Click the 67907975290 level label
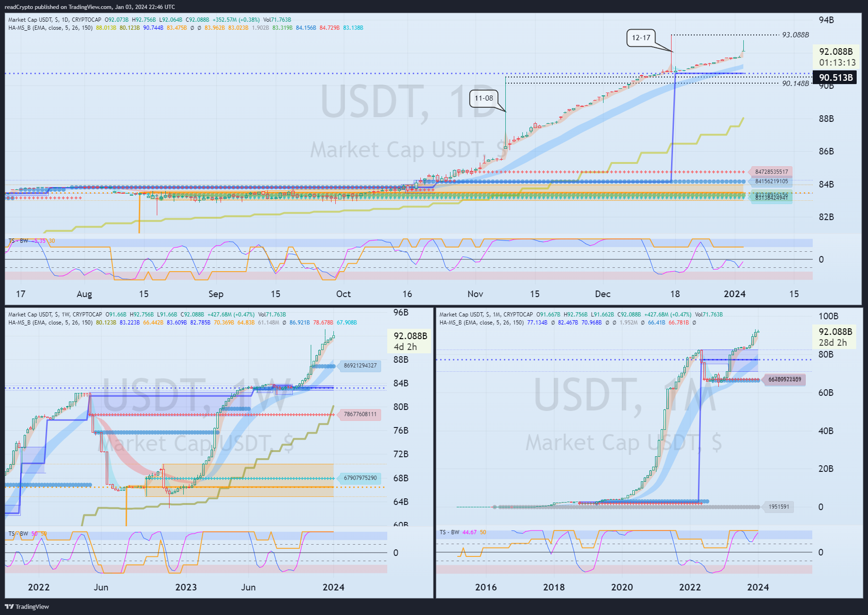The height and width of the screenshot is (615, 868). point(360,478)
